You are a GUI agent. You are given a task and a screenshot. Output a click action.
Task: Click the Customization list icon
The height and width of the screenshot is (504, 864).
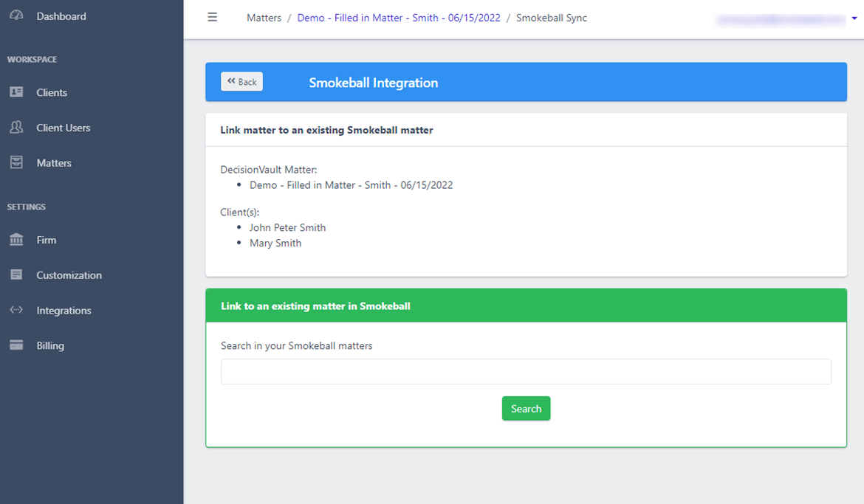(16, 275)
